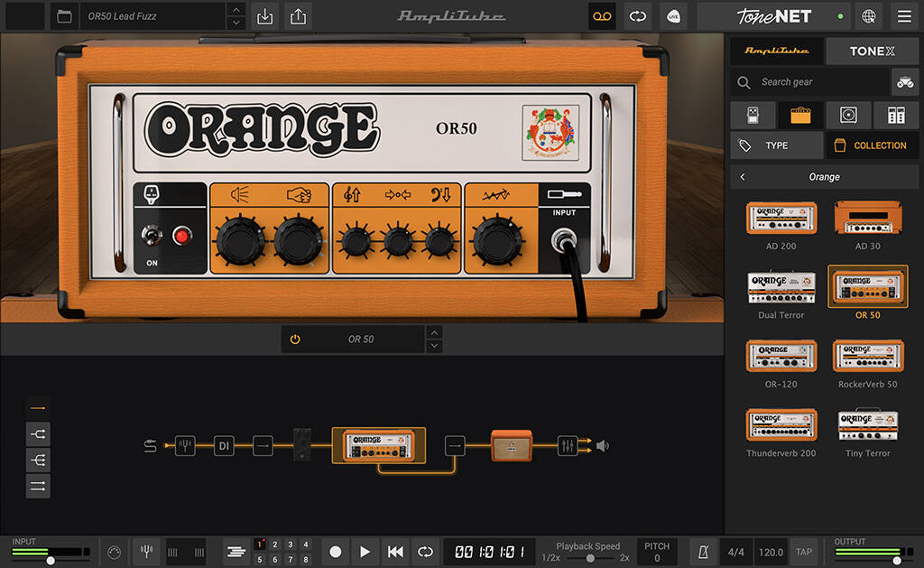
Task: Select the RockerVerb 50 amp thumbnail
Action: coord(867,358)
